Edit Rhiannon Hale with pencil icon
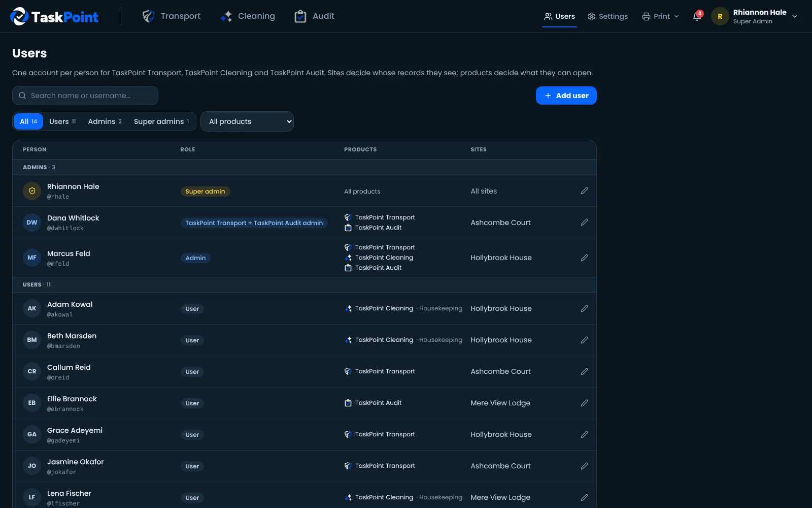The image size is (812, 508). pos(584,191)
